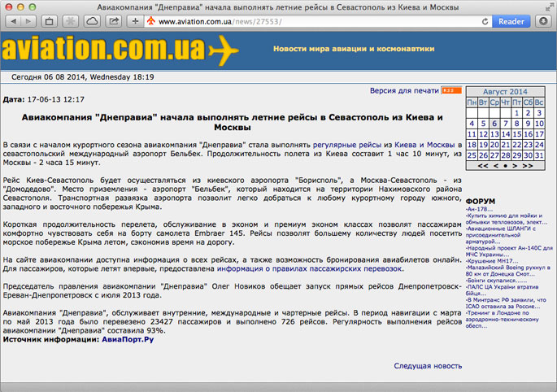The image size is (557, 392).
Task: Select calendar day 25
Action: coord(472,155)
